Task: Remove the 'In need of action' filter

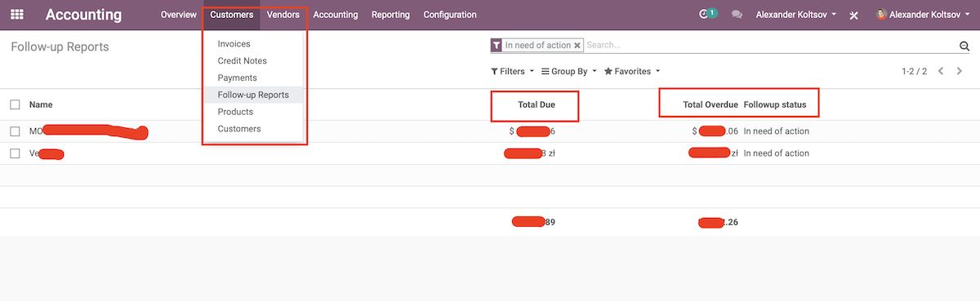Action: (577, 46)
